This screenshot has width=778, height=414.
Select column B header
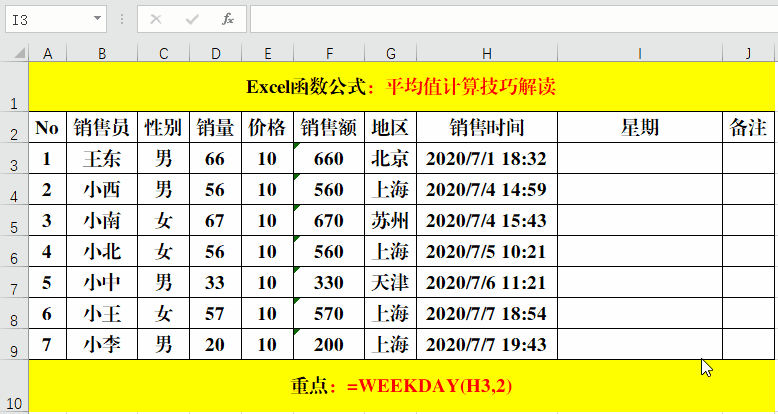(x=102, y=54)
